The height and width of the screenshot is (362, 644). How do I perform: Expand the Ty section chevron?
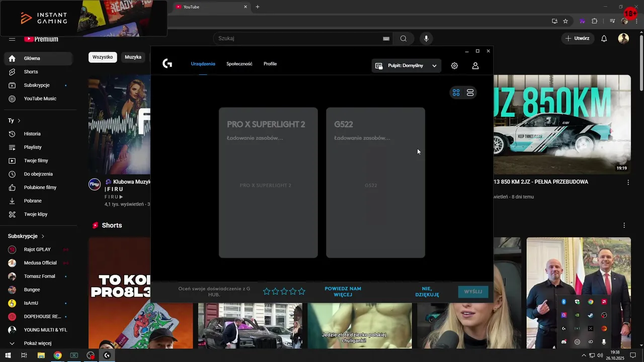tap(19, 121)
